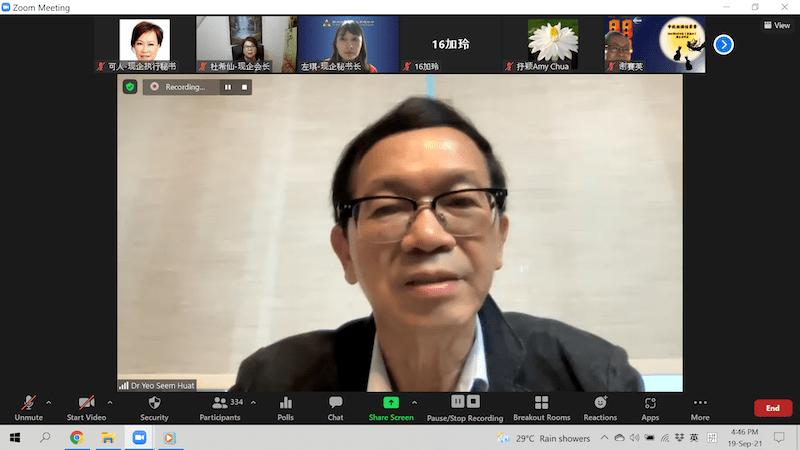Screen dimensions: 800x450
Task: Open the Chat panel
Action: pos(335,407)
